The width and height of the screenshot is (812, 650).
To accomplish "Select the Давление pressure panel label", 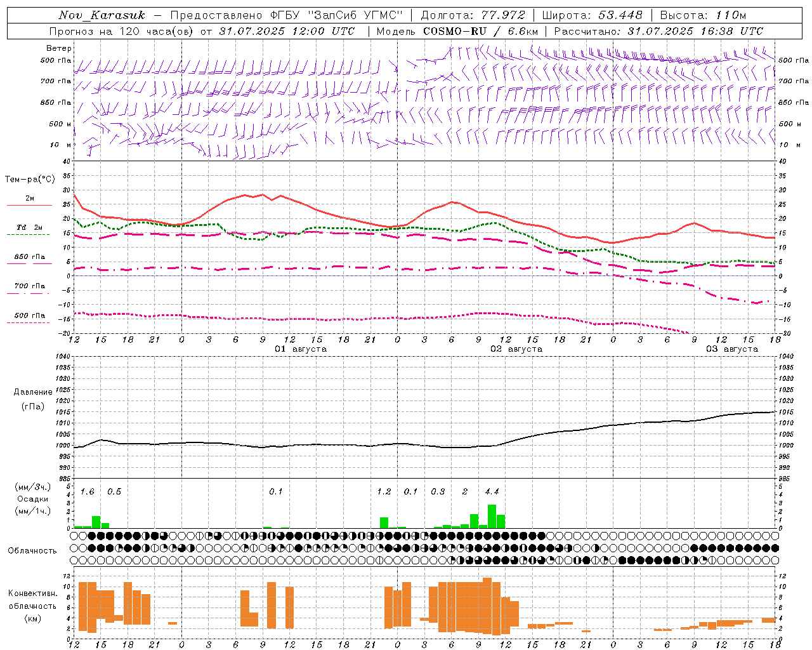I will 33,392.
